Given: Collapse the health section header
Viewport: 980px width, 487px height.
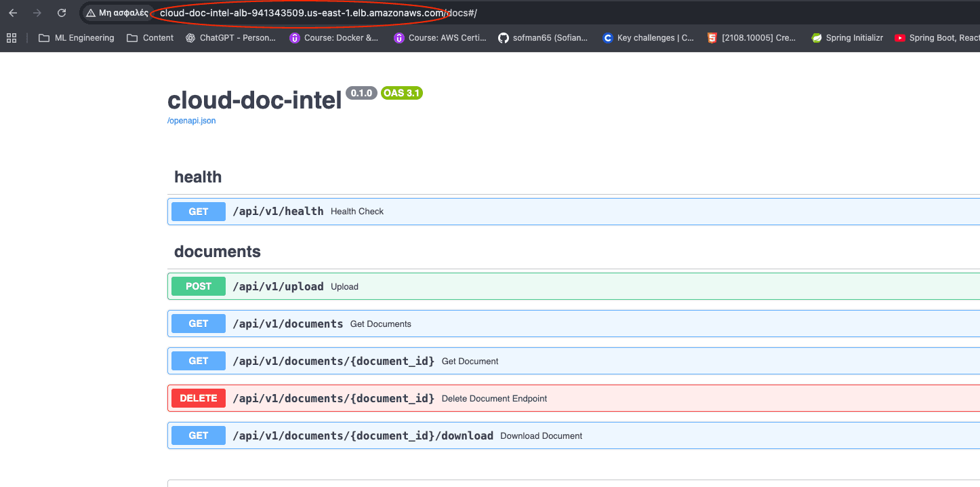Looking at the screenshot, I should pyautogui.click(x=198, y=177).
